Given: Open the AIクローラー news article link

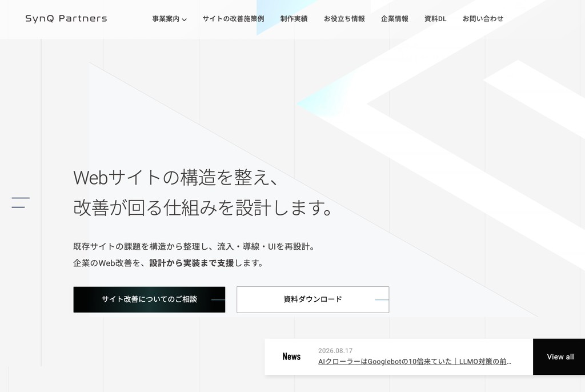Looking at the screenshot, I should [x=415, y=361].
